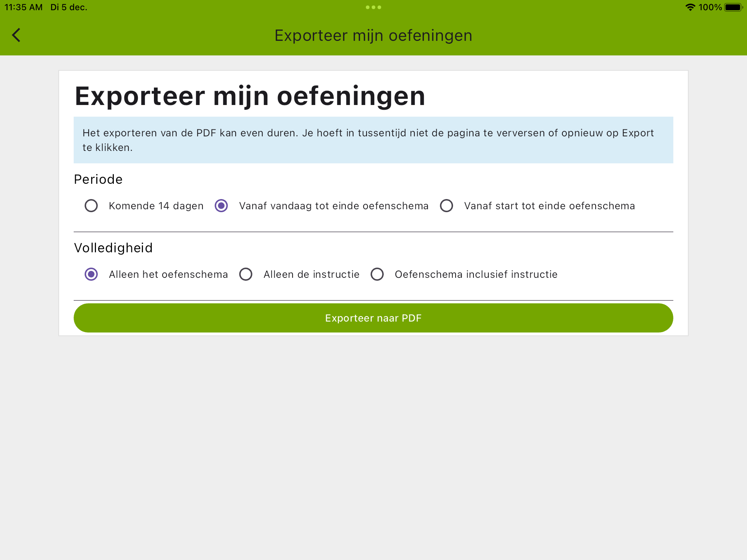Click the 'Periode' section label
Screen dimensions: 747x560
pyautogui.click(x=98, y=179)
